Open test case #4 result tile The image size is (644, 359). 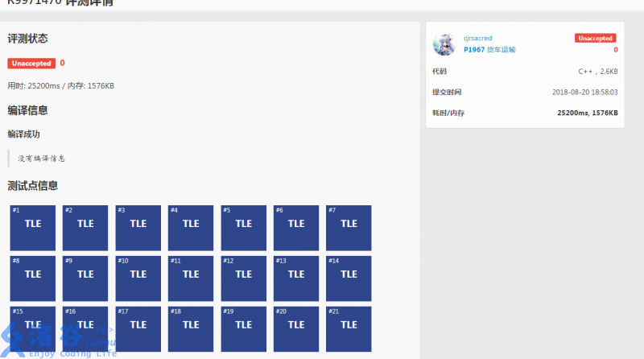coord(191,228)
